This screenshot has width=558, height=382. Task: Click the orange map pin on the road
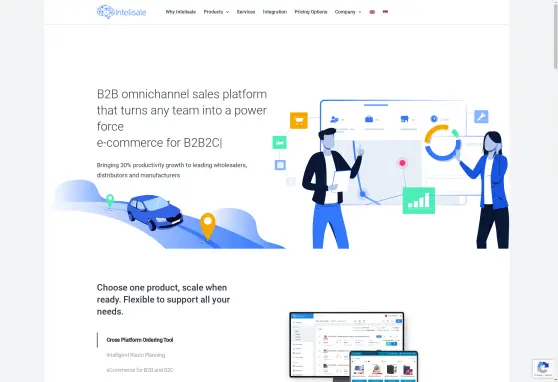coord(208,226)
